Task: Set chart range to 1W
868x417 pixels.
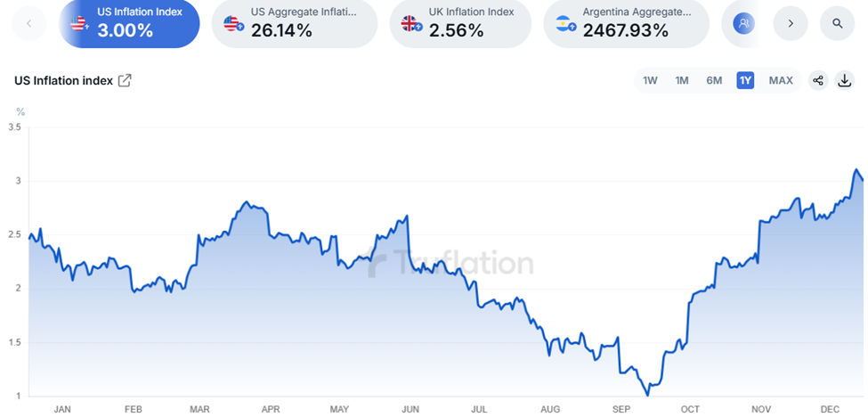Action: (650, 80)
